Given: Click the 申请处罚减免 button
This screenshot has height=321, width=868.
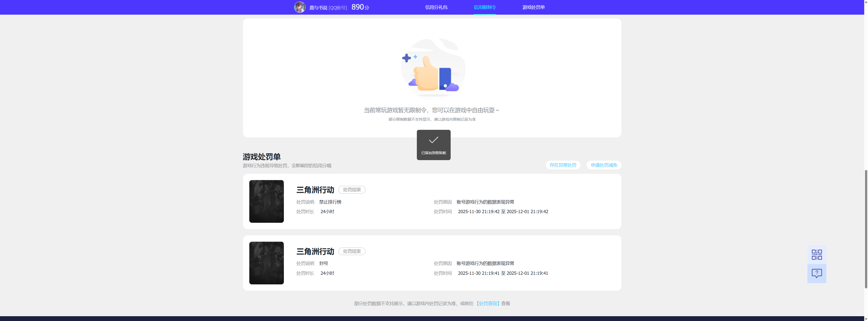Looking at the screenshot, I should 604,165.
